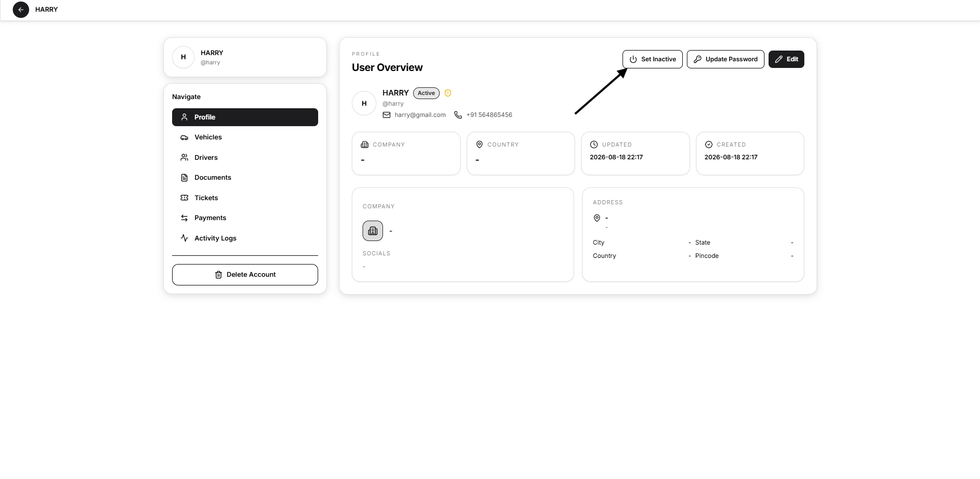Click the Edit profile button
The image size is (980, 479).
tap(786, 59)
